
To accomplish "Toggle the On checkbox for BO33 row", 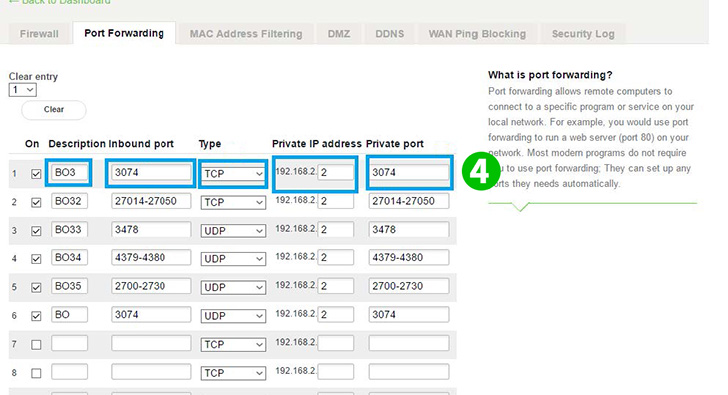I will click(36, 231).
